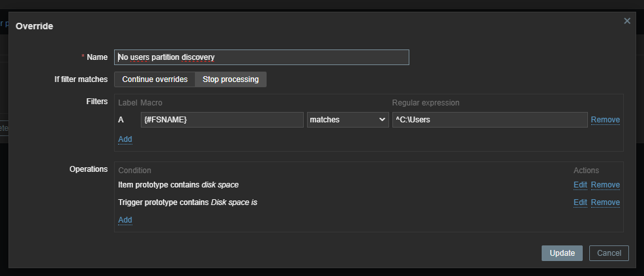Remove the Item prototype disk space operation
The height and width of the screenshot is (276, 644).
click(x=605, y=185)
